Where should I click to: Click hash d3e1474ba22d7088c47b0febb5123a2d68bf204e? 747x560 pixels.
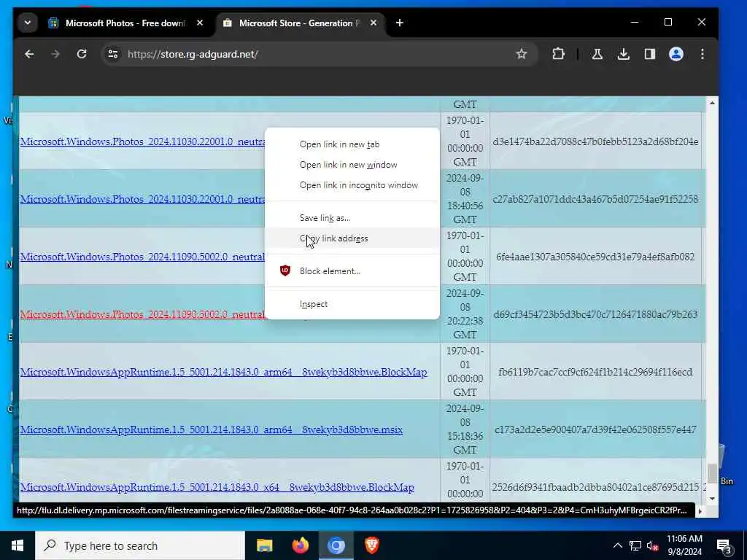point(595,141)
